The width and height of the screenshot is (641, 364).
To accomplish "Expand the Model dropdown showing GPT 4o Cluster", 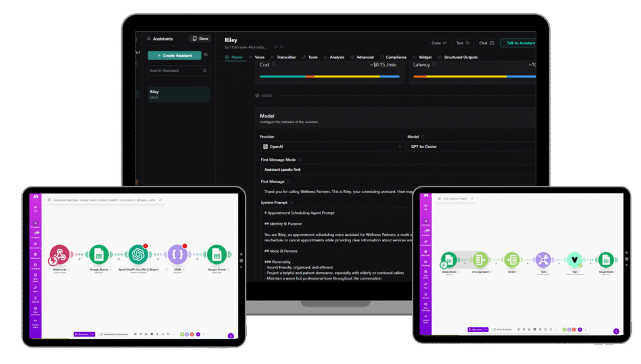I will 471,146.
